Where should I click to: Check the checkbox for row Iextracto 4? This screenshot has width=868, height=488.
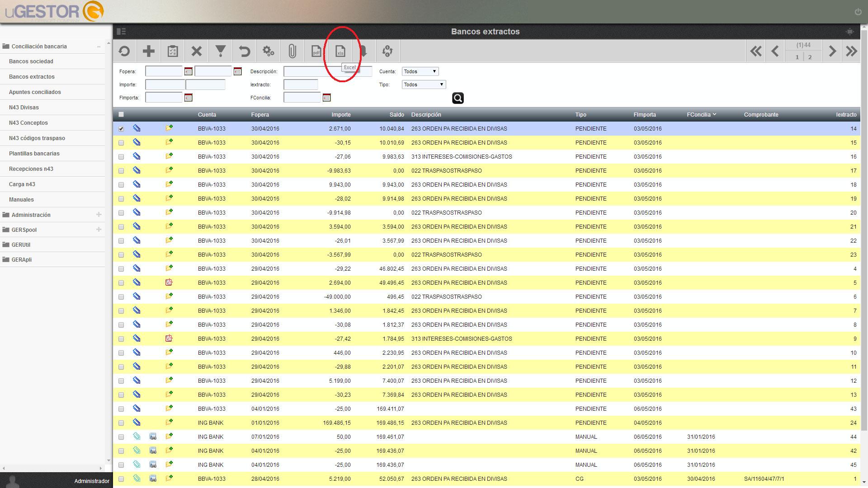pos(121,269)
